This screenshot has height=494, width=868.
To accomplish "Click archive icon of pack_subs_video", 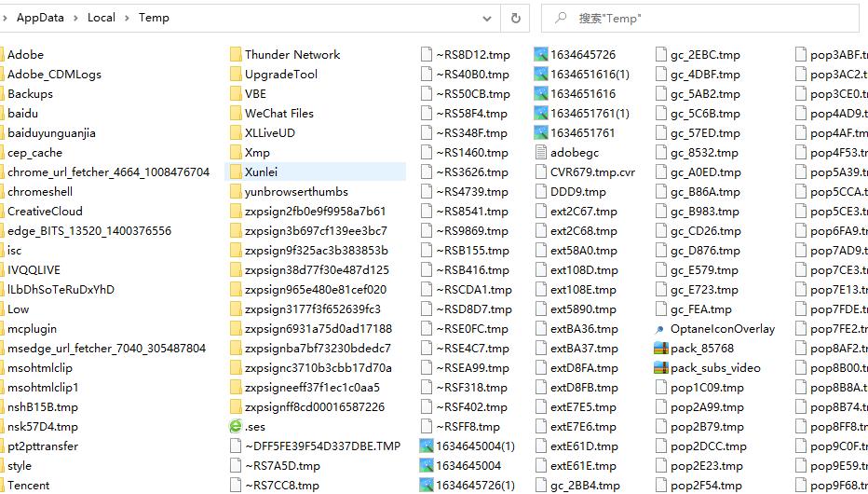I will pos(661,368).
